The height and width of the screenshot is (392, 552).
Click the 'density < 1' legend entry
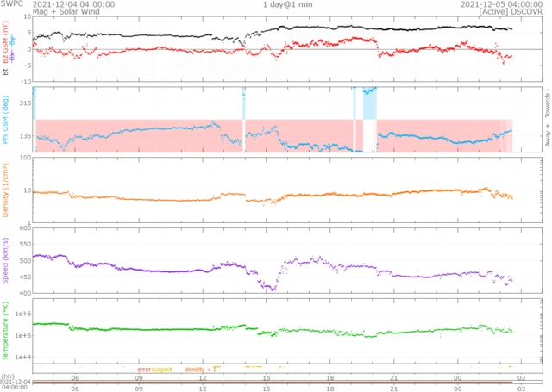[x=202, y=369]
